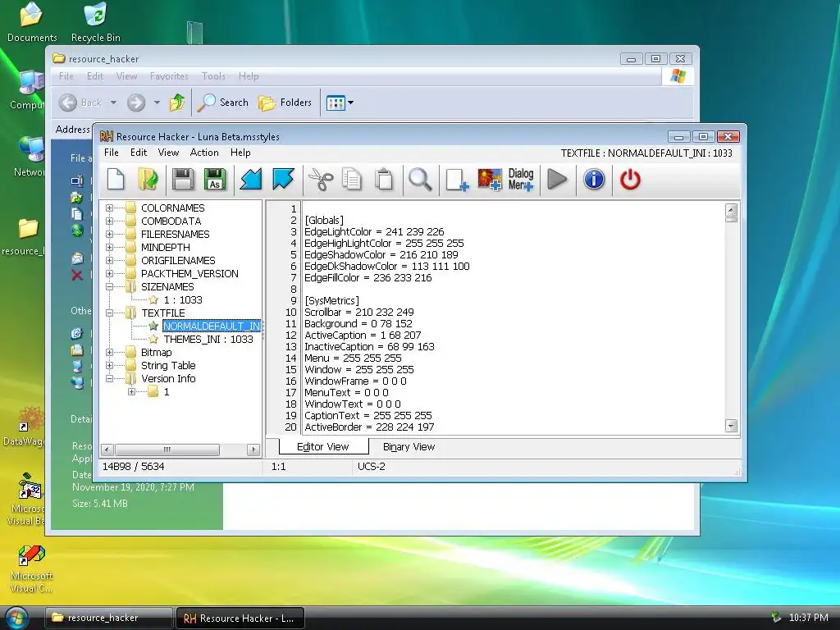Click the red power Exit icon
Image resolution: width=840 pixels, height=630 pixels.
[630, 180]
